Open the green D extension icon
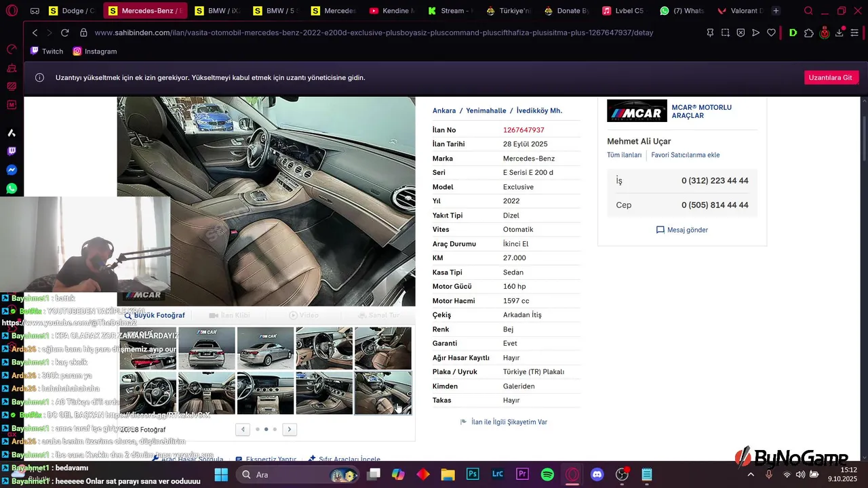This screenshot has height=488, width=868. pyautogui.click(x=793, y=33)
